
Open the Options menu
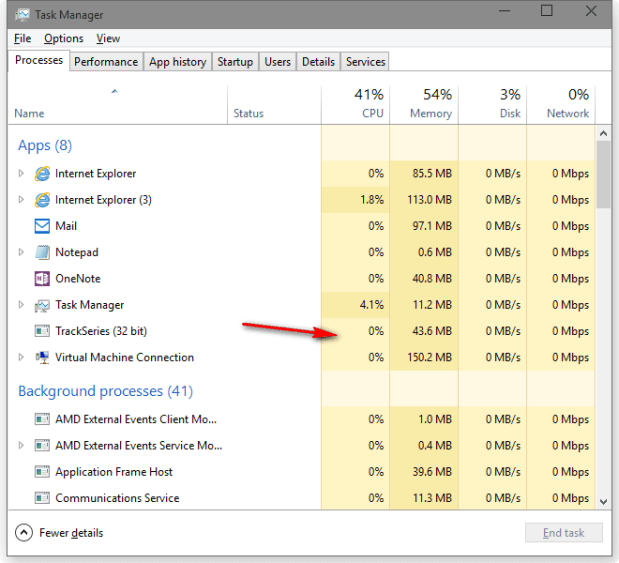click(64, 38)
